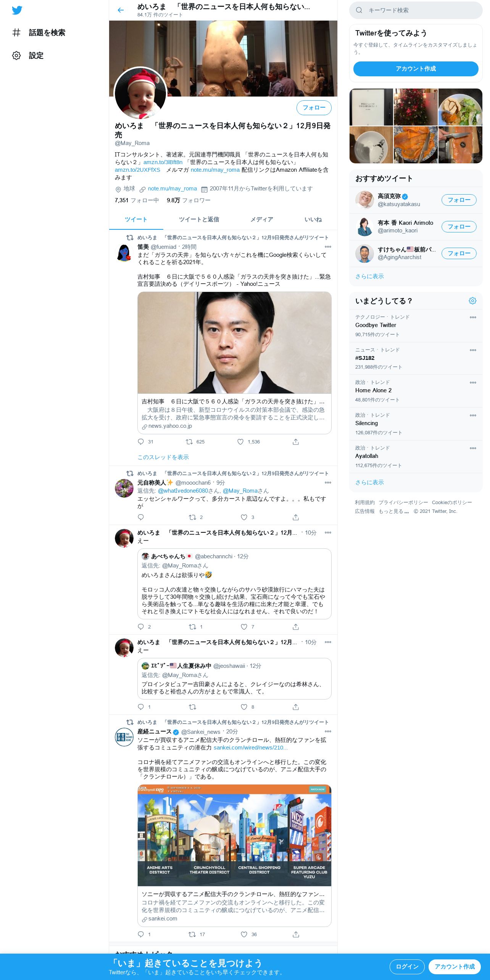Open 7,351 フォロー中 following list
The height and width of the screenshot is (980, 490).
pyautogui.click(x=137, y=200)
